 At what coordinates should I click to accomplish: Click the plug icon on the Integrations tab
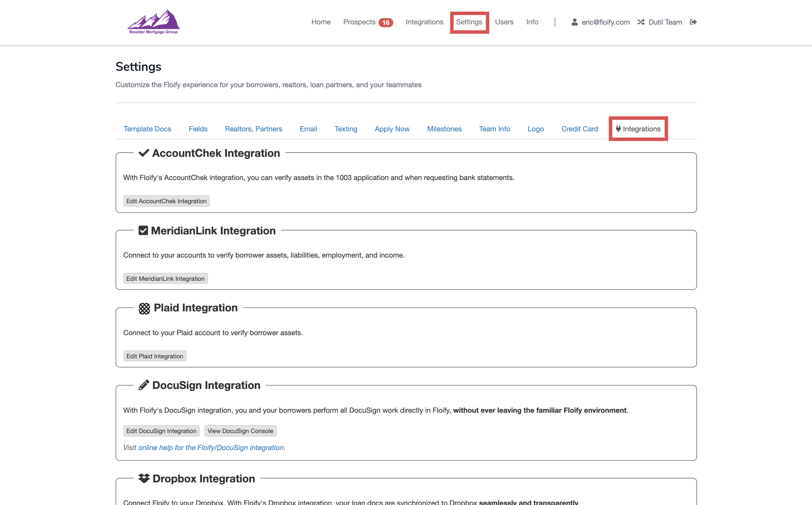tap(618, 129)
